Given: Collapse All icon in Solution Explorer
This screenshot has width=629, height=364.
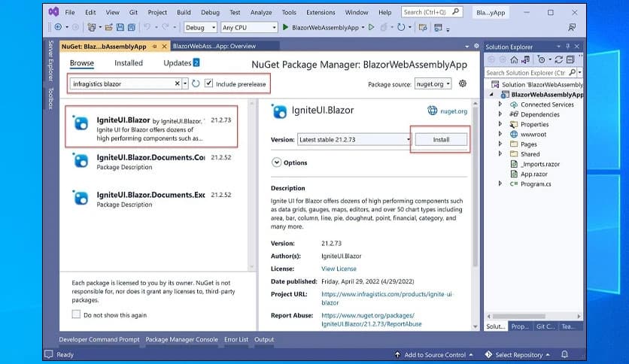Looking at the screenshot, I should click(x=570, y=59).
